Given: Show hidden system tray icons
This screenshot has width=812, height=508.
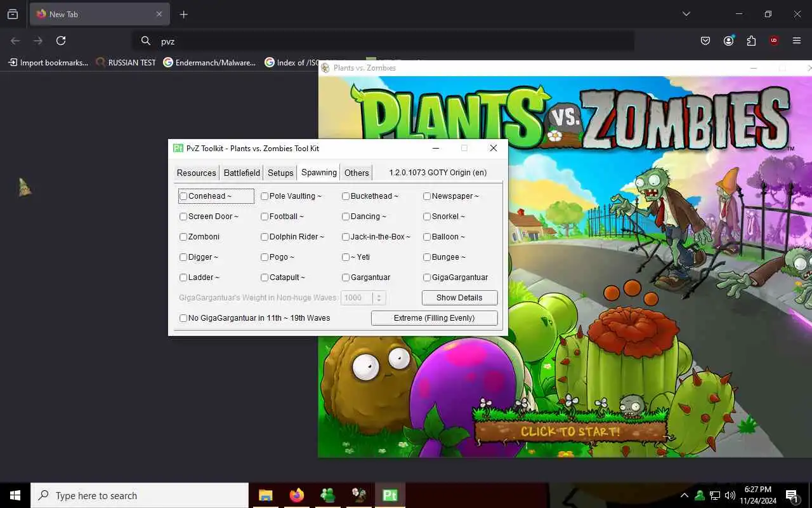Looking at the screenshot, I should point(684,495).
